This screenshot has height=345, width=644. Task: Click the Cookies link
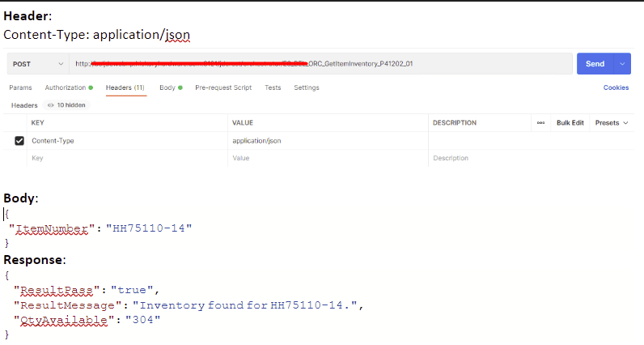tap(616, 87)
